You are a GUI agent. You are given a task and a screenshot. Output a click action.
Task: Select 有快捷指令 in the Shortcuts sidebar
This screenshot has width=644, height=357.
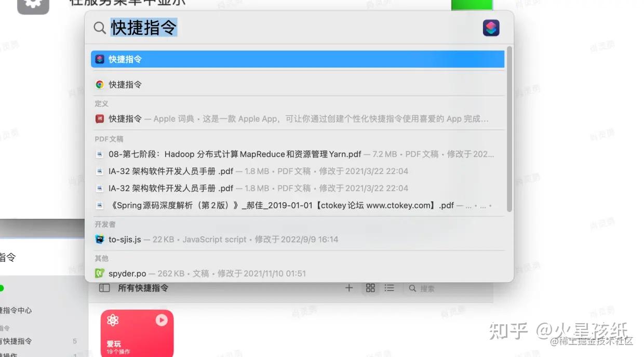[x=16, y=341]
